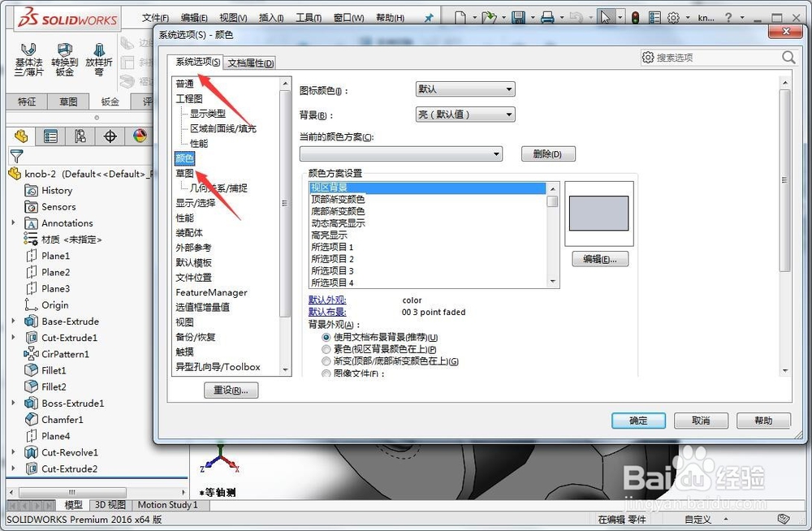The height and width of the screenshot is (531, 812).
Task: Click the Rebuild traffic light icon
Action: (x=635, y=18)
